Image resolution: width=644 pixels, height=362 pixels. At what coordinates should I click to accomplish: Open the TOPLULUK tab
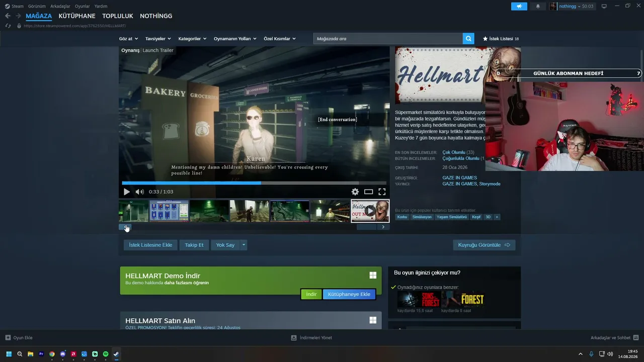coord(118,16)
